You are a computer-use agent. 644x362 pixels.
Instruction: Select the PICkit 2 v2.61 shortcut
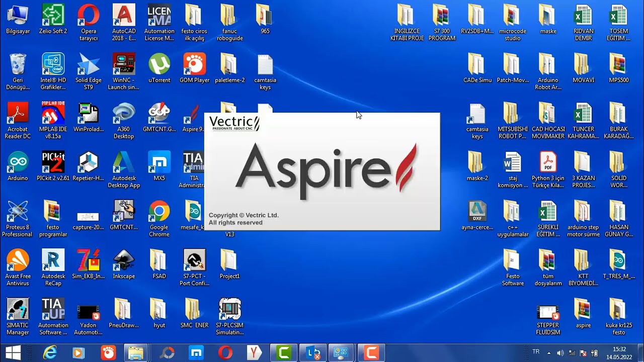53,167
